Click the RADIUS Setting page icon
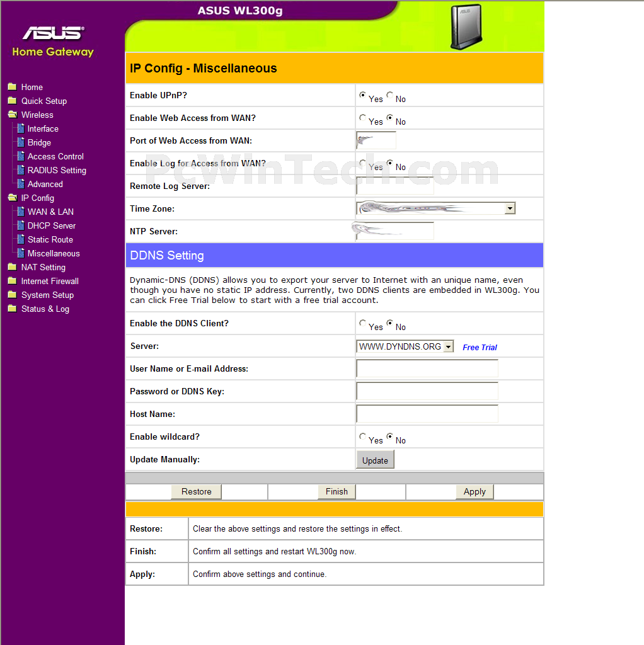 pos(21,170)
